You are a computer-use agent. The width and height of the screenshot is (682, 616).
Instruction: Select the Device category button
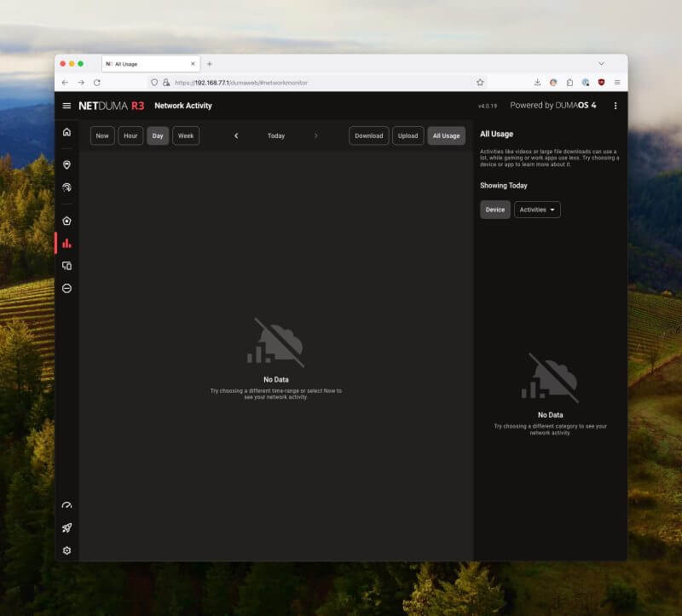tap(495, 210)
